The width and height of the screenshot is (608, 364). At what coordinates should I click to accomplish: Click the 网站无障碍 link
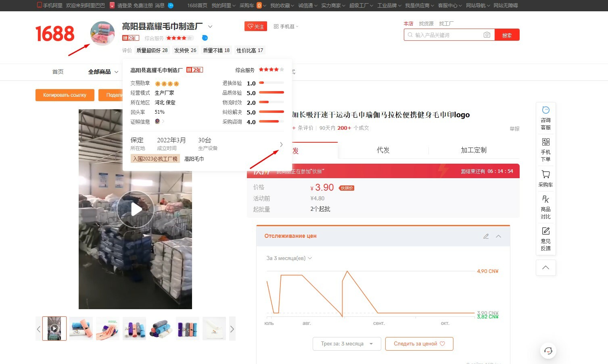pos(506,5)
